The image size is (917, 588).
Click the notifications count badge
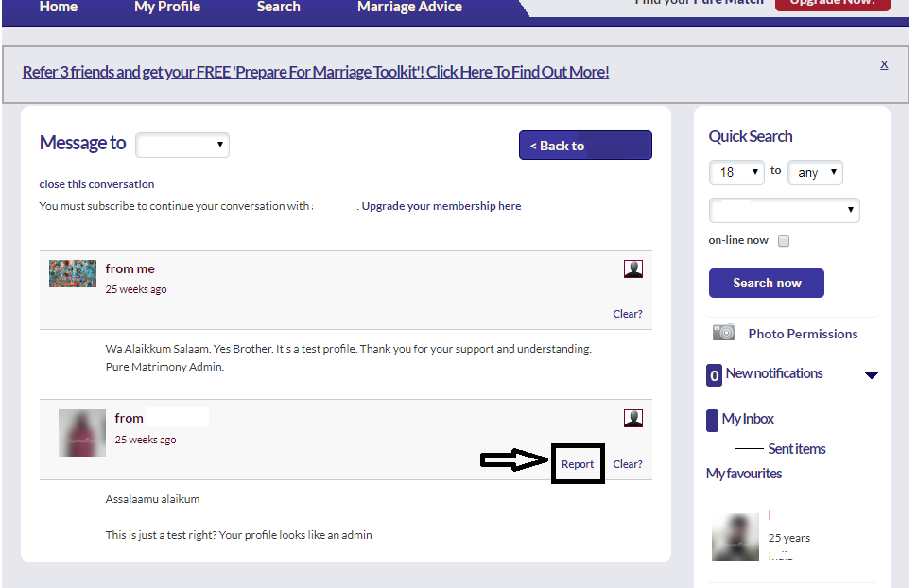pyautogui.click(x=714, y=375)
